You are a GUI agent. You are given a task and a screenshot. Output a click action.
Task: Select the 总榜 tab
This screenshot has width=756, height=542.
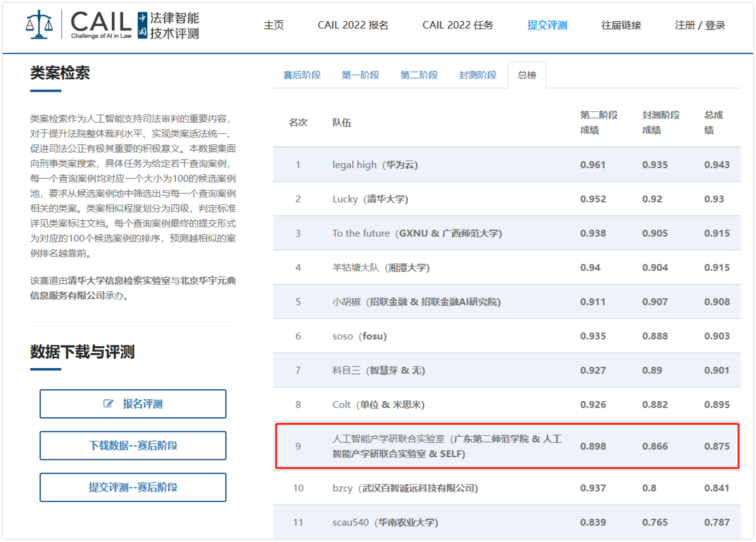527,75
